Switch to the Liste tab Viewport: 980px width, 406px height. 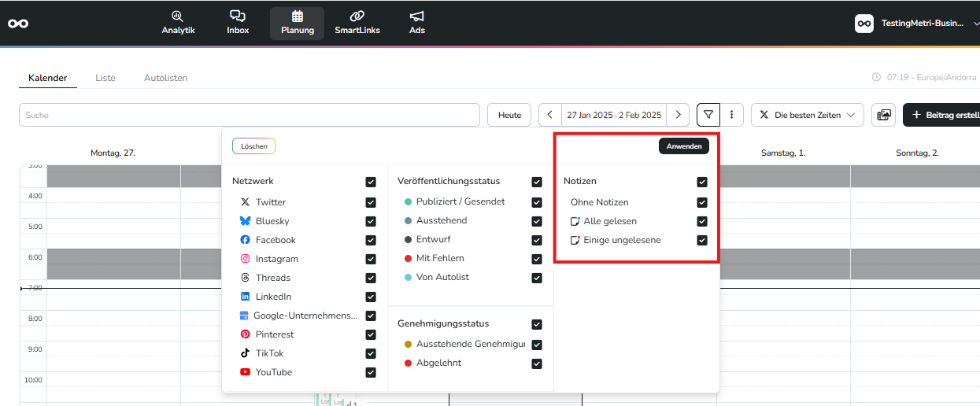pos(105,78)
